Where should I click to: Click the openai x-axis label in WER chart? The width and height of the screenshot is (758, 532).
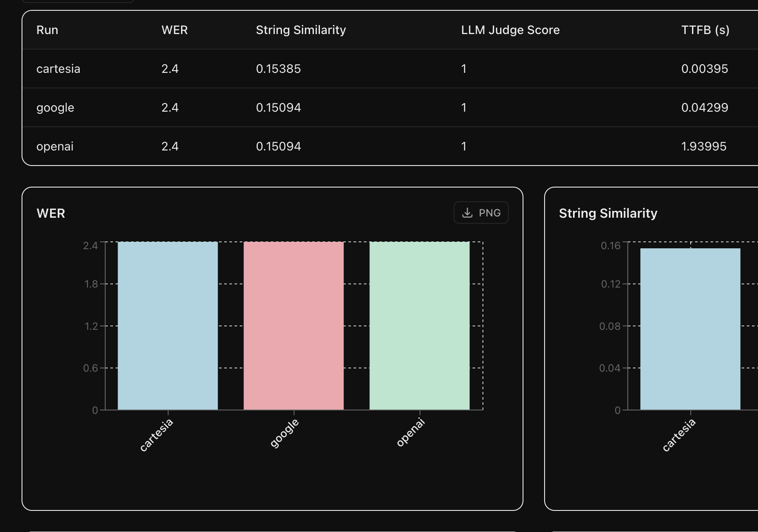point(411,432)
